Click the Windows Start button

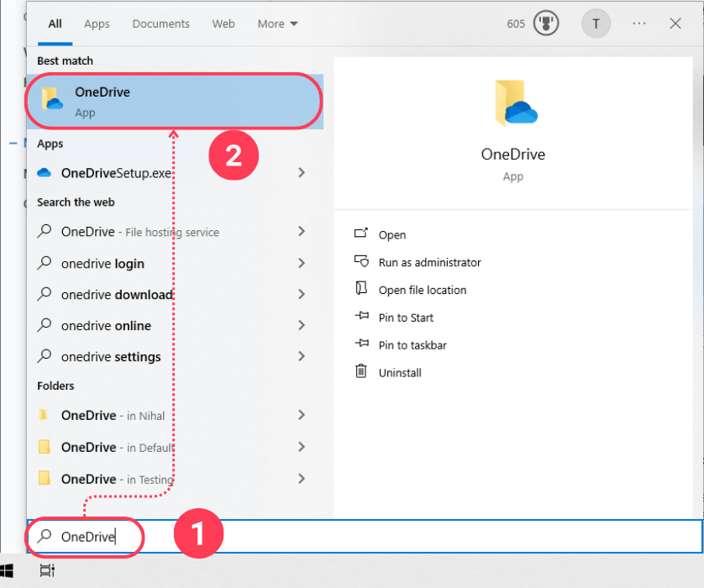(11, 570)
